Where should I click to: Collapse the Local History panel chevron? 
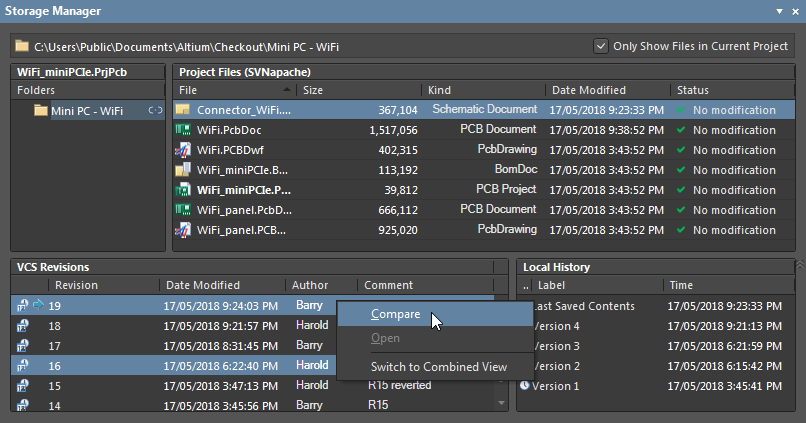click(x=798, y=265)
